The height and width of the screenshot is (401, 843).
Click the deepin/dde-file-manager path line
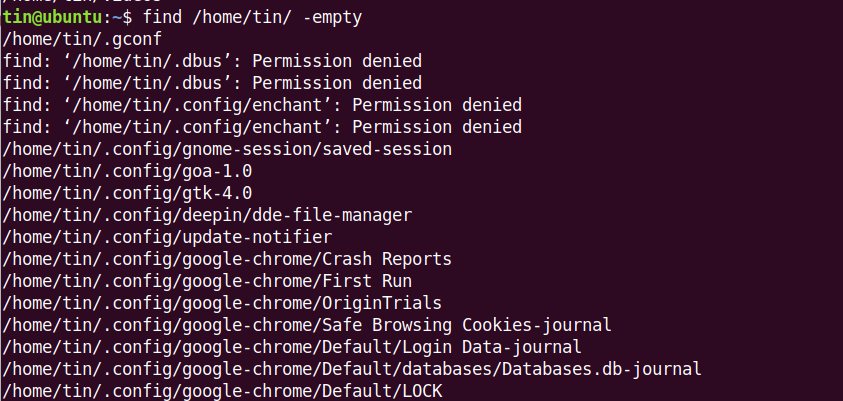pyautogui.click(x=207, y=215)
